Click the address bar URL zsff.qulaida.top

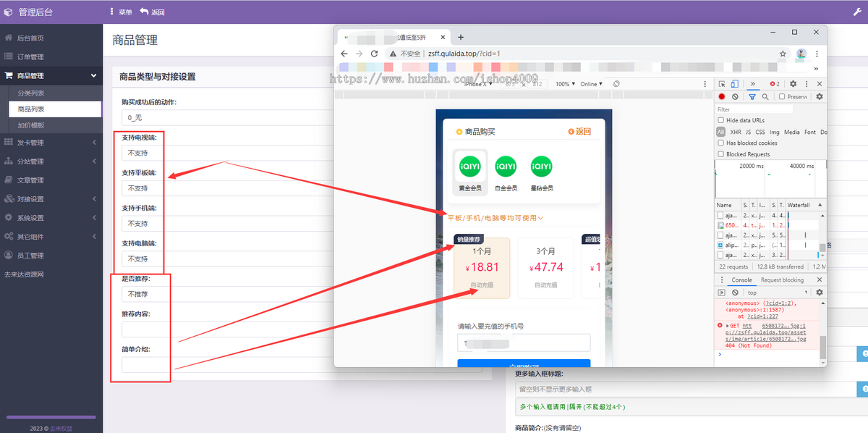(464, 54)
